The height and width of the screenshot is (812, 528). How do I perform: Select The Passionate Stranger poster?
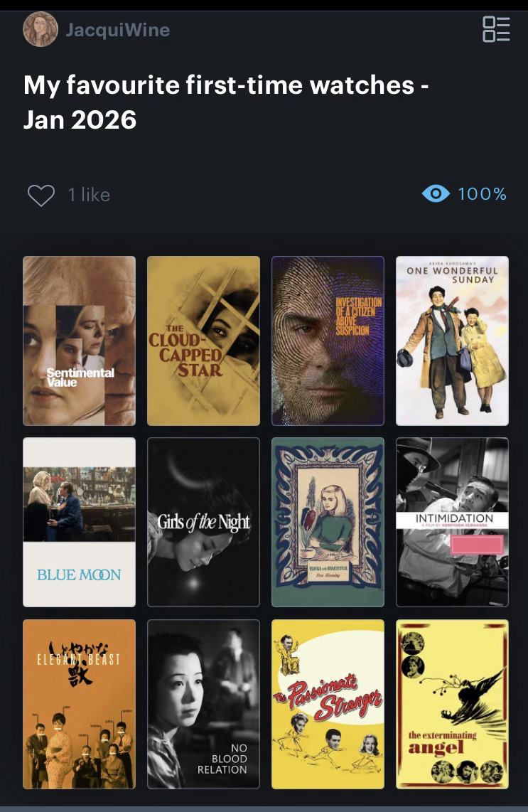(x=328, y=705)
